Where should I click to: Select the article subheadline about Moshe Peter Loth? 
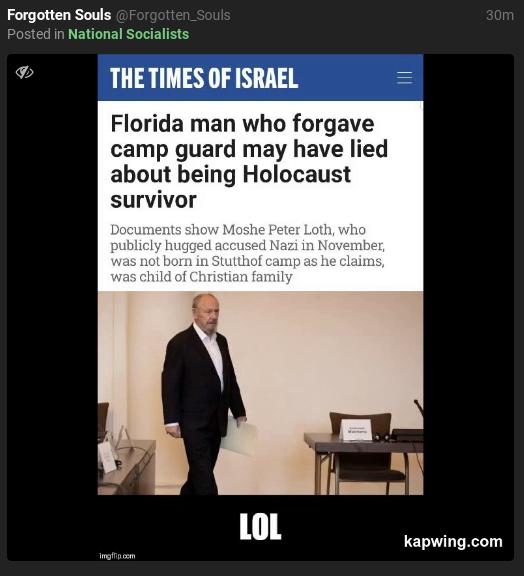pyautogui.click(x=247, y=253)
